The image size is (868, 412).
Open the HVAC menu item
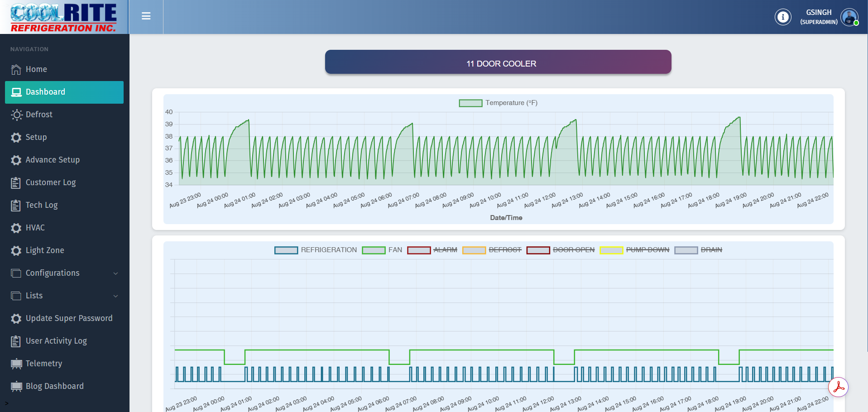pos(35,228)
